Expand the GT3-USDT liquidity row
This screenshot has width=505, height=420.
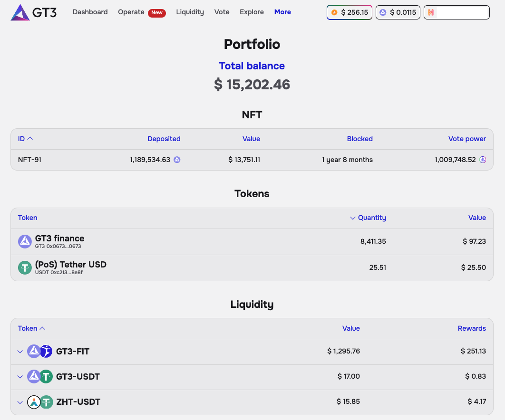pyautogui.click(x=20, y=377)
